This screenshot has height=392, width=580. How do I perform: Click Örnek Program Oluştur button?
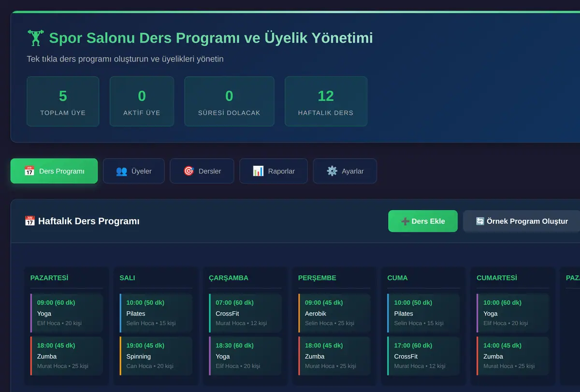pyautogui.click(x=522, y=221)
